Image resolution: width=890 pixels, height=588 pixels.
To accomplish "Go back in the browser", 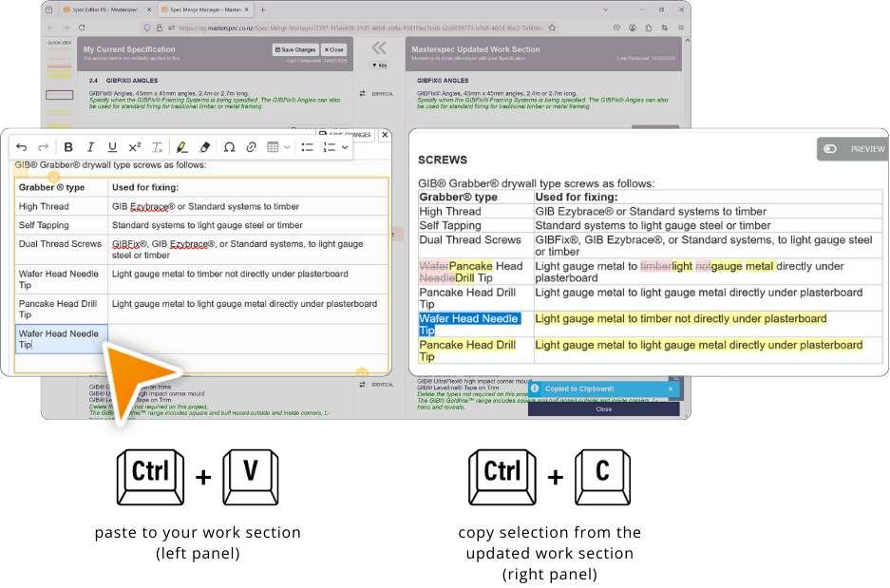I will click(x=50, y=28).
